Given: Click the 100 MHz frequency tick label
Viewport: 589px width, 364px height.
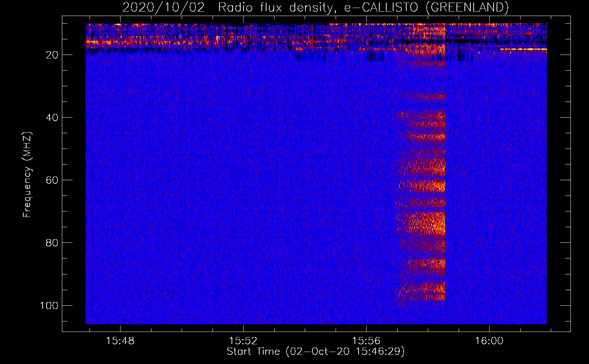Looking at the screenshot, I should 49,305.
